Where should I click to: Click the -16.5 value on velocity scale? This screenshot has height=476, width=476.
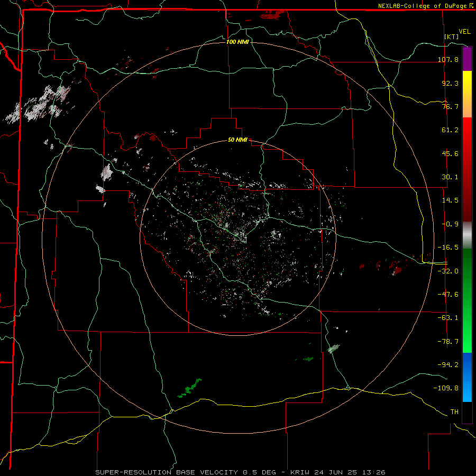point(448,247)
